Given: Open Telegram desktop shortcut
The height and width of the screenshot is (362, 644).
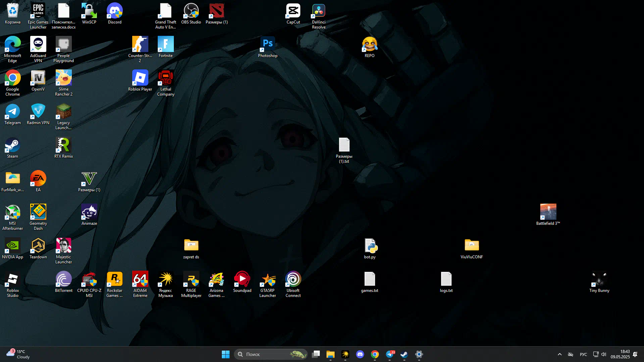Looking at the screenshot, I should 13,114.
